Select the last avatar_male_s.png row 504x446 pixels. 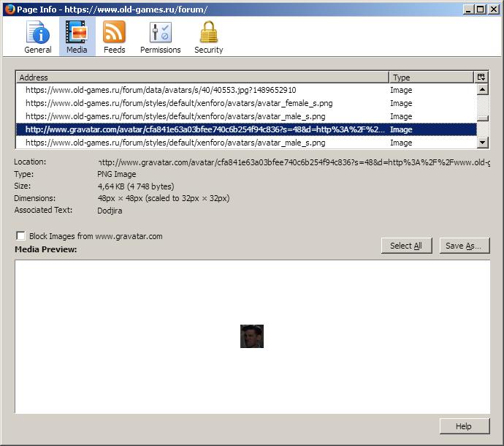click(x=246, y=143)
